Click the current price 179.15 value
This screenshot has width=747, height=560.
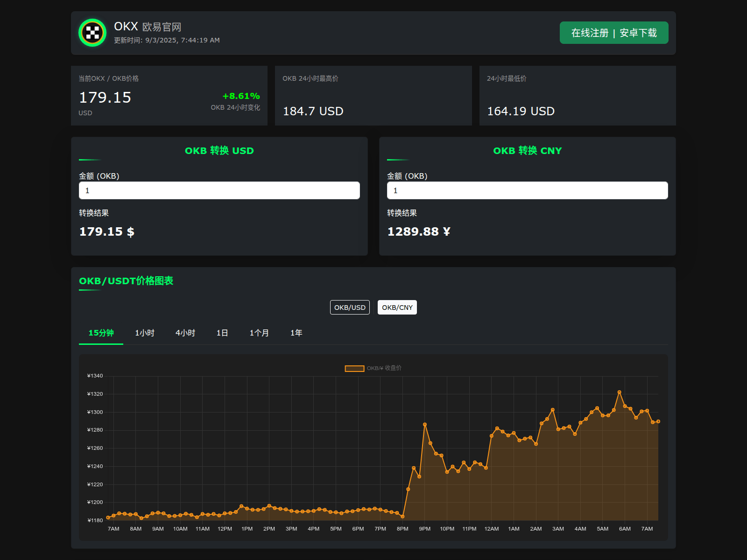[x=105, y=98]
